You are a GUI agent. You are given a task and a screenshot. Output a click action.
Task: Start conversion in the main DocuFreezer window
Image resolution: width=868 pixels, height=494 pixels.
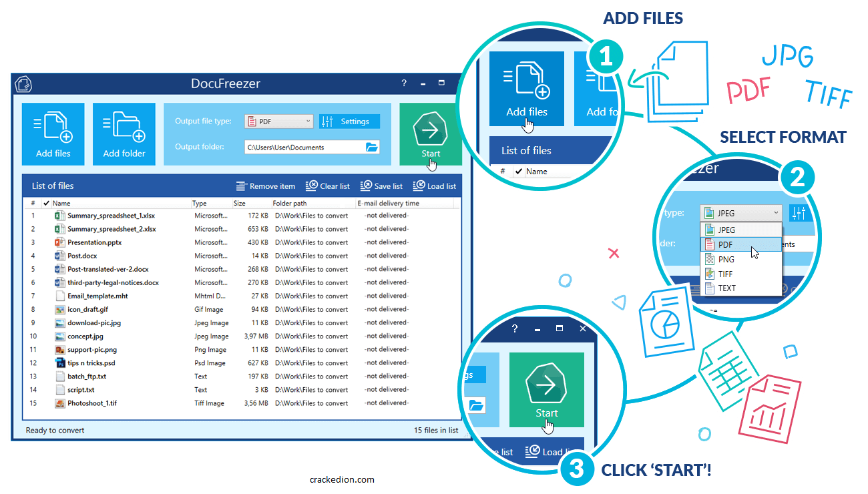tap(431, 134)
